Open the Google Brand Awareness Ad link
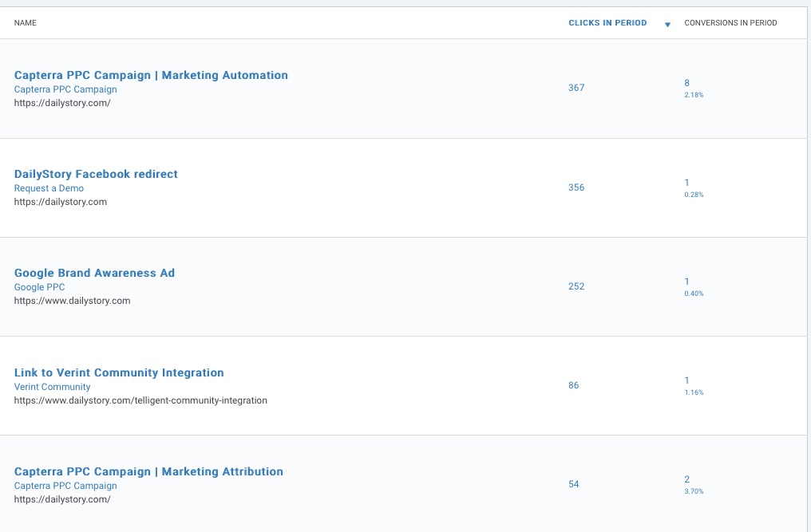The image size is (811, 532). click(x=94, y=273)
